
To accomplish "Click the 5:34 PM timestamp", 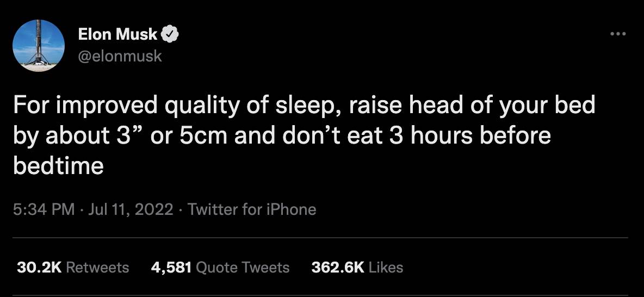I will tap(44, 209).
